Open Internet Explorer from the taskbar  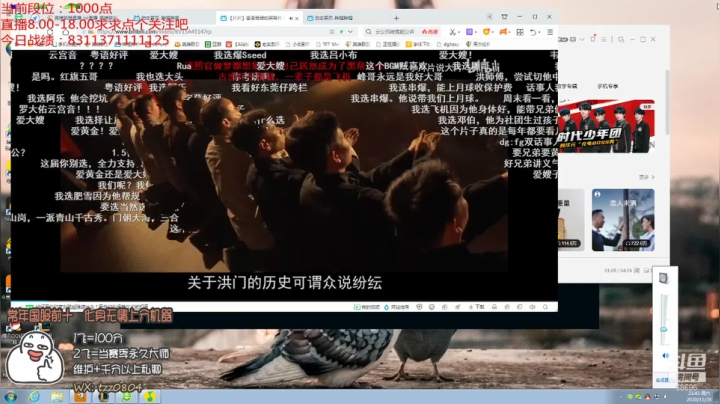(34, 397)
